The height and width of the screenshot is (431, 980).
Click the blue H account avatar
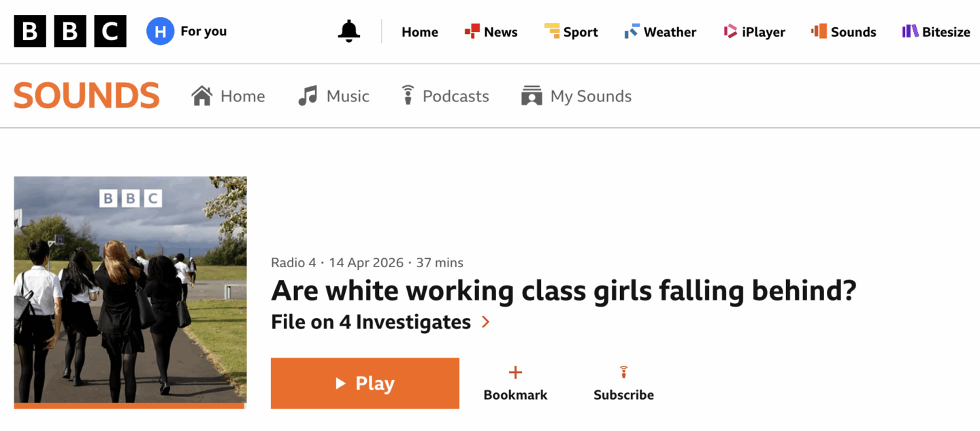coord(160,31)
